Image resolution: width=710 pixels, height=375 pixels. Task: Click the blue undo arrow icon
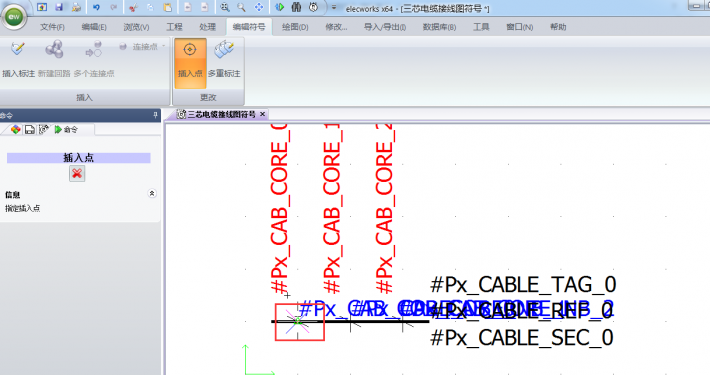pyautogui.click(x=96, y=7)
